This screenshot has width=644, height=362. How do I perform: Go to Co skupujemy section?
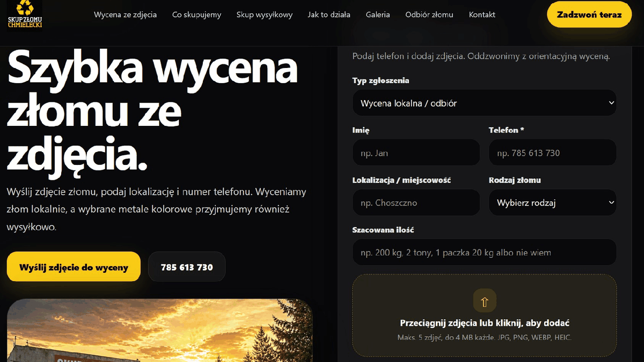[196, 15]
